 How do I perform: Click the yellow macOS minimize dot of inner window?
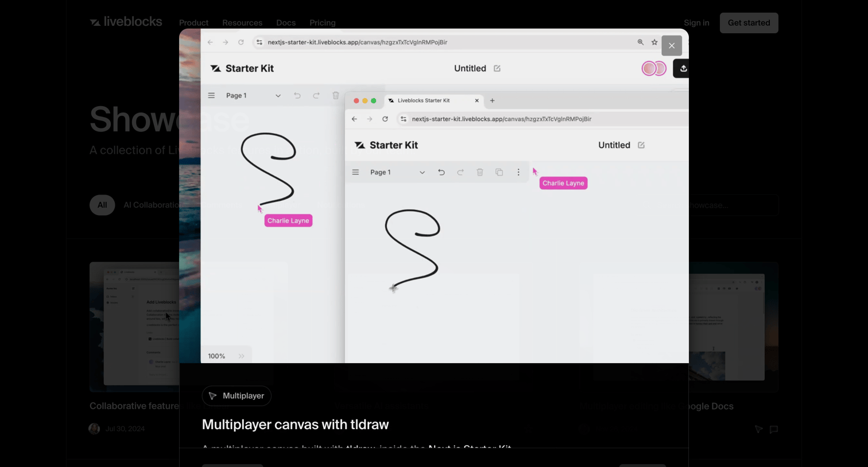point(365,100)
